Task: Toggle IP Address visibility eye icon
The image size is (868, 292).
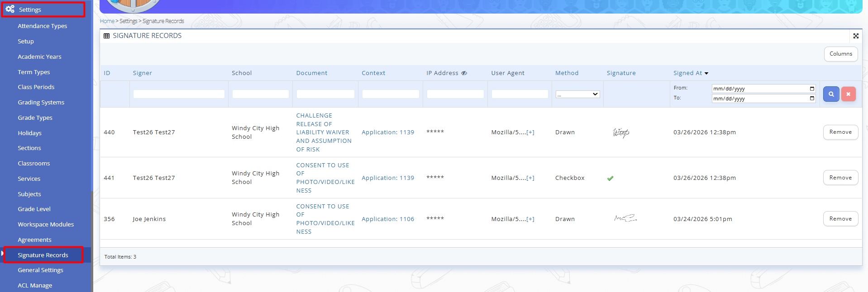Action: [x=464, y=73]
